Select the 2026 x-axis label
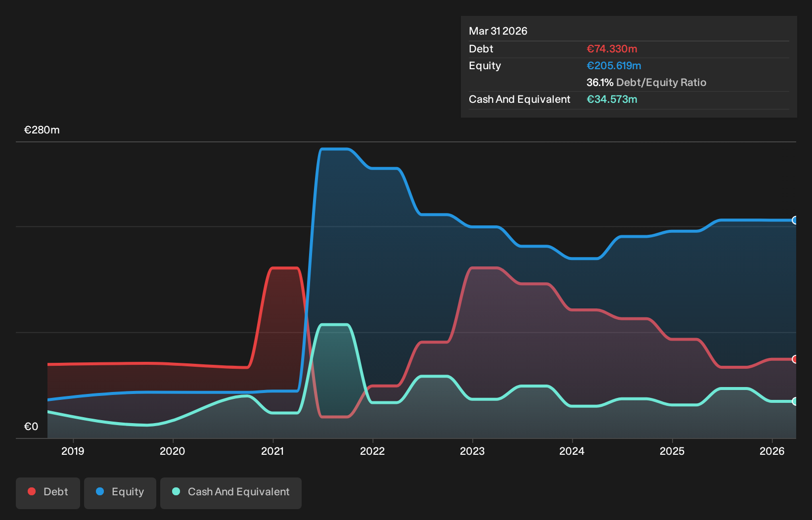The image size is (812, 520). [x=772, y=451]
